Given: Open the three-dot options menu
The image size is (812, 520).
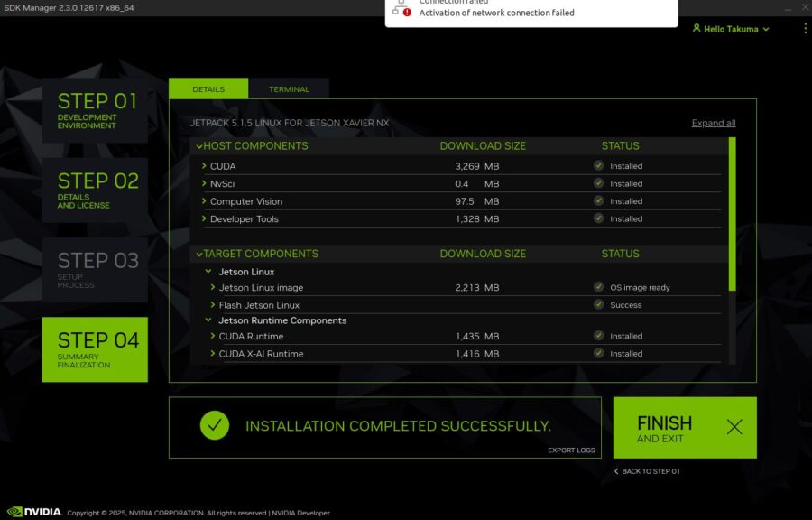Looking at the screenshot, I should pyautogui.click(x=805, y=29).
